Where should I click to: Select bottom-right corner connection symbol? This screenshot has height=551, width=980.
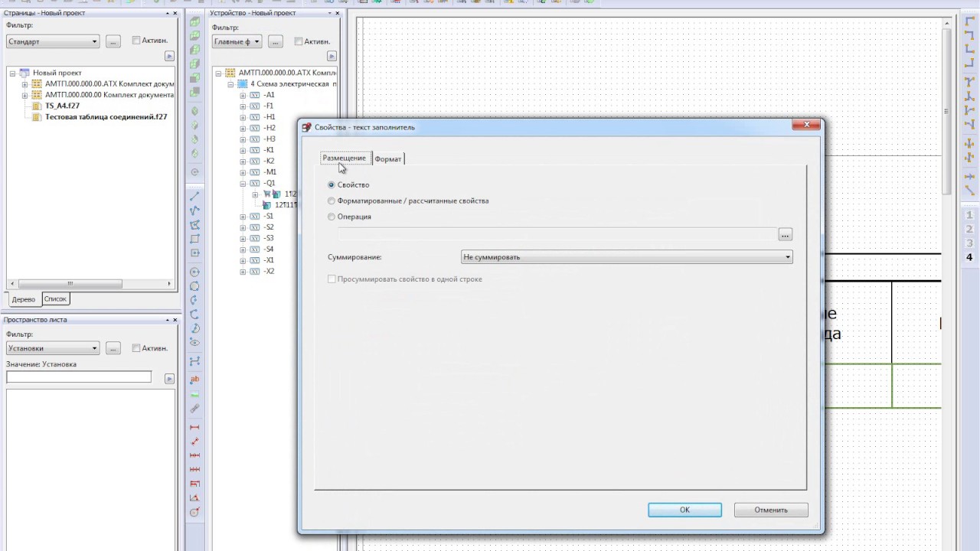[x=969, y=63]
